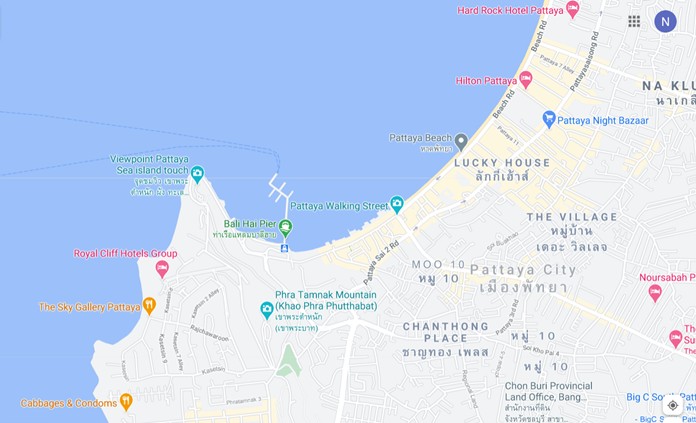Open the account avatar labeled N
This screenshot has height=423, width=696.
click(665, 21)
